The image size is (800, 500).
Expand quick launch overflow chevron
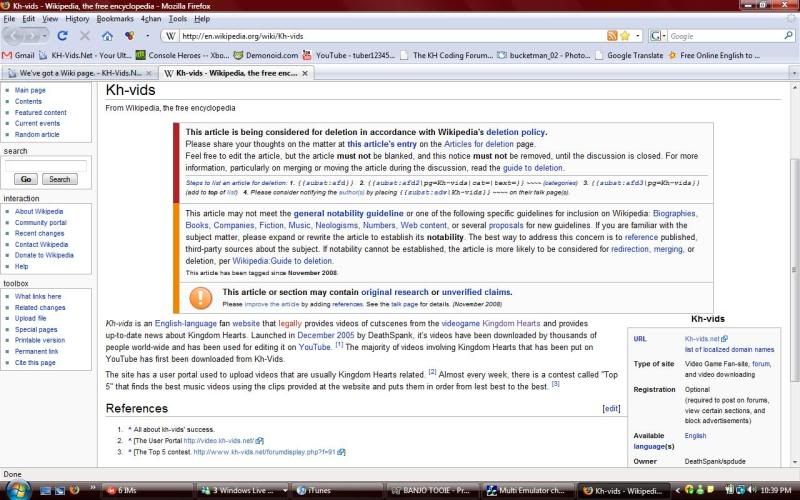coord(93,488)
